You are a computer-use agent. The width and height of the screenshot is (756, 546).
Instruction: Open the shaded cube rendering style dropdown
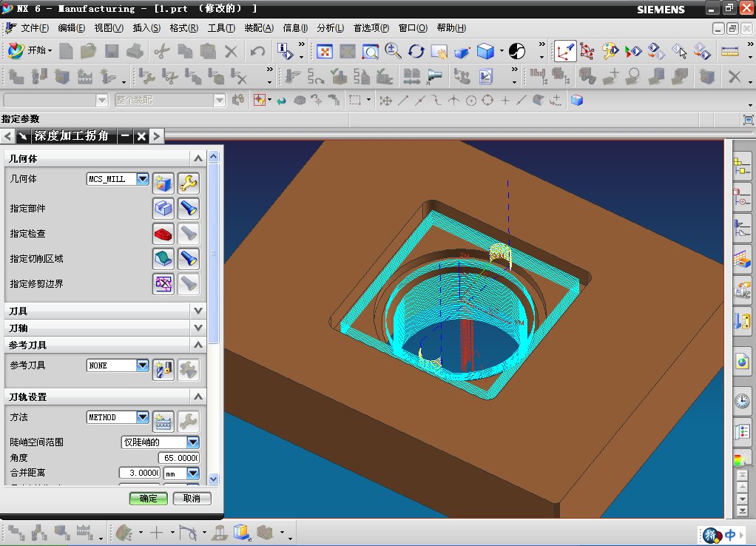click(x=502, y=51)
